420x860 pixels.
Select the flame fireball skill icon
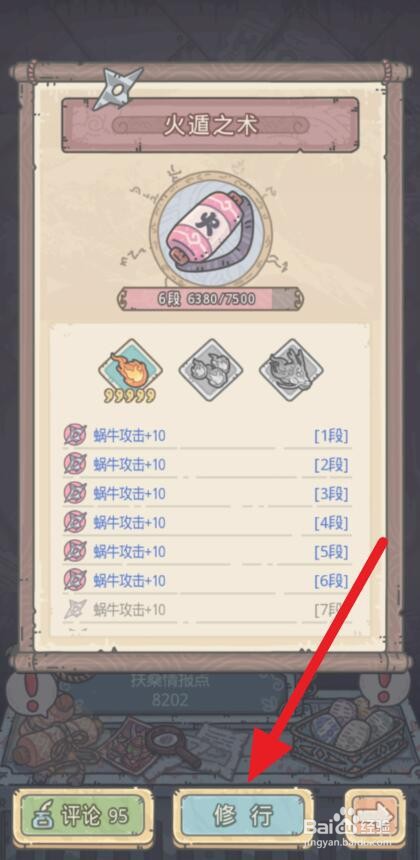(130, 367)
